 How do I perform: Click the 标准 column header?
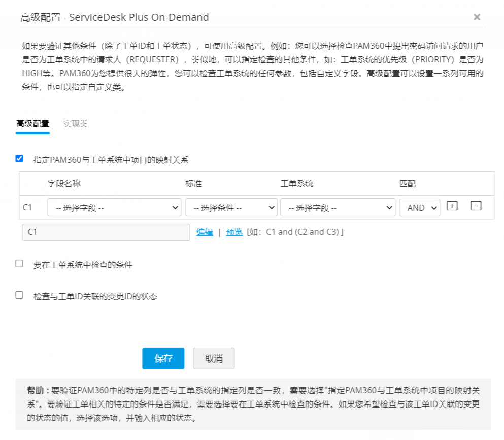tap(193, 184)
